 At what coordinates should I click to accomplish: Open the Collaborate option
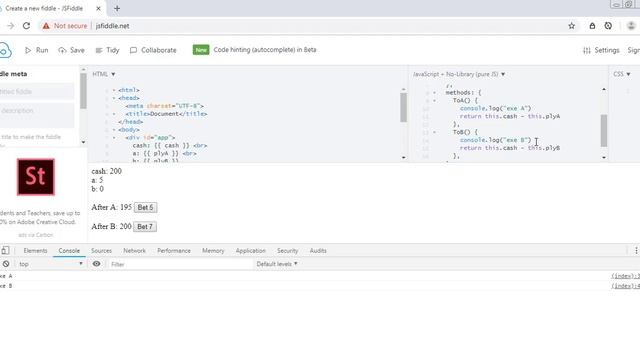point(153,50)
